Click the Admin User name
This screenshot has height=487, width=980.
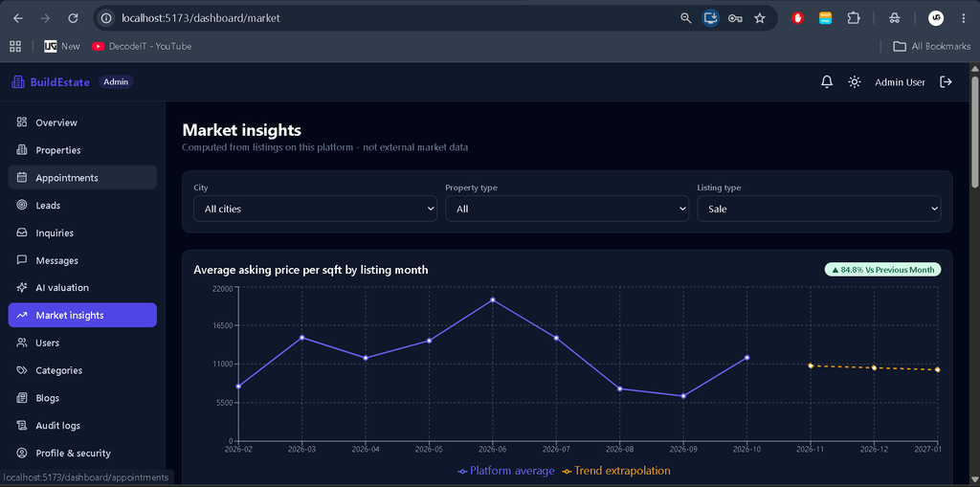click(x=900, y=82)
